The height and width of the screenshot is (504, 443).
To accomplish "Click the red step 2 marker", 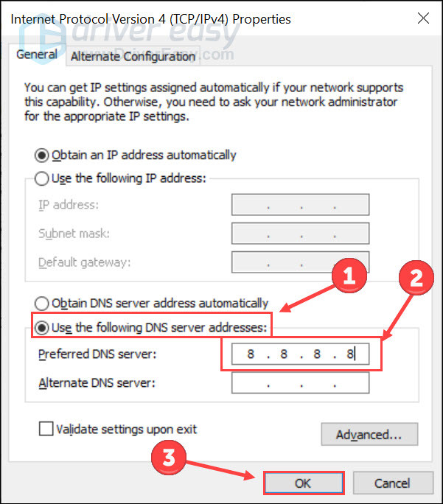I will [416, 278].
